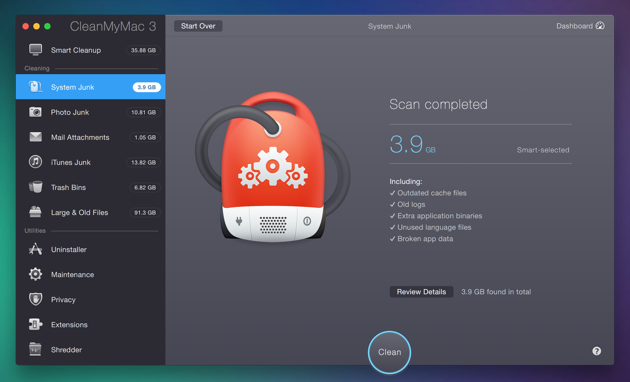Viewport: 630px width, 382px height.
Task: Click 'Old logs' entry
Action: click(x=407, y=204)
